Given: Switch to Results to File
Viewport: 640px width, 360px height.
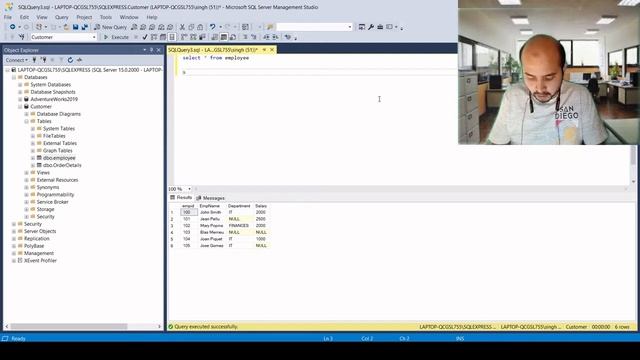Looking at the screenshot, I should pos(233,37).
